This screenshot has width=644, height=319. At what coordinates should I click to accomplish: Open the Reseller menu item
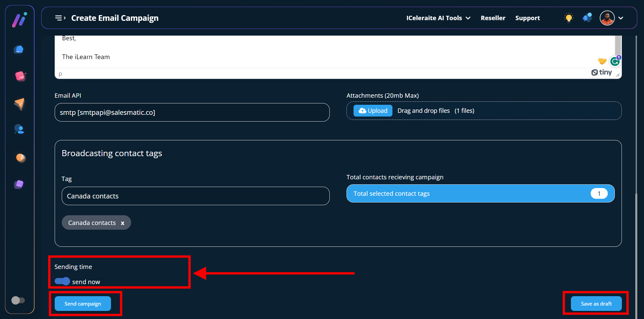click(493, 18)
